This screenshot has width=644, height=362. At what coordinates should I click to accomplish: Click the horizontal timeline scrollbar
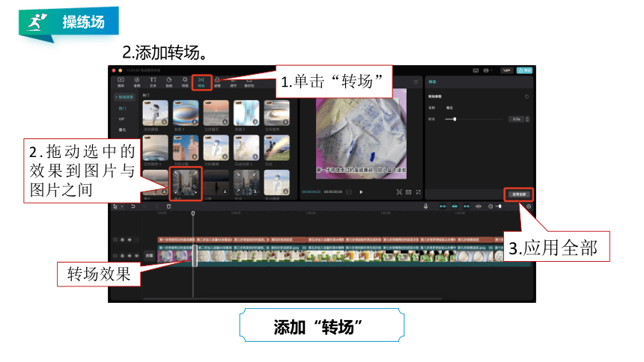pos(293,298)
